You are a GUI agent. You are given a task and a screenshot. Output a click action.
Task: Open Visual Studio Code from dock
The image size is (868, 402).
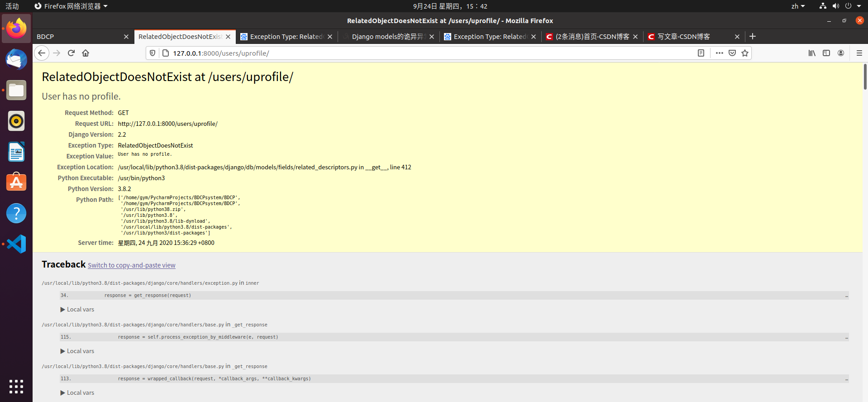pyautogui.click(x=16, y=244)
